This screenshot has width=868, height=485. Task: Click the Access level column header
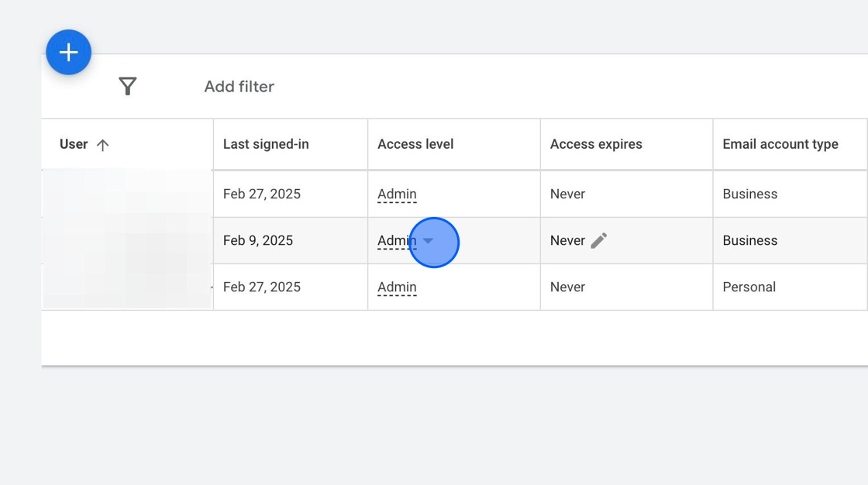(415, 143)
